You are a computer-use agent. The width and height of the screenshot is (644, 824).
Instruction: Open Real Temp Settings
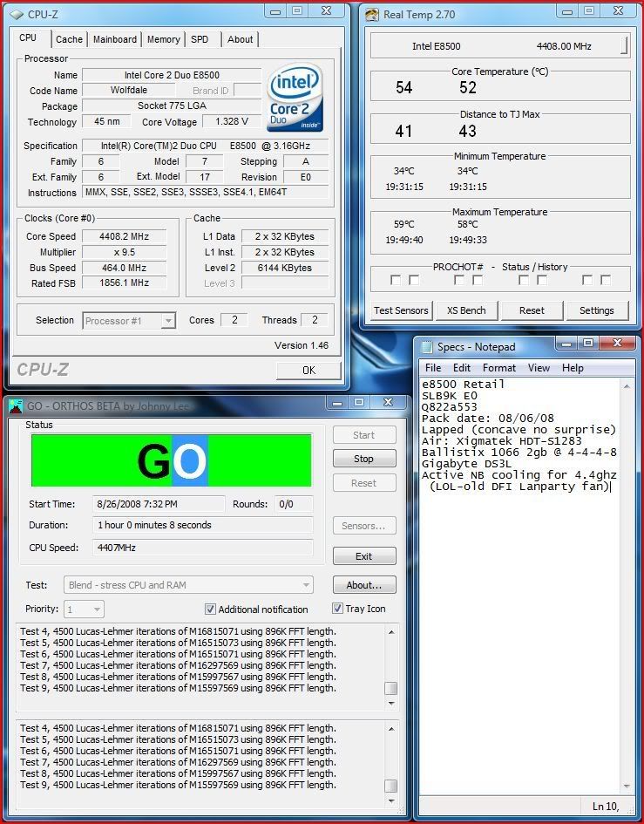[x=597, y=310]
